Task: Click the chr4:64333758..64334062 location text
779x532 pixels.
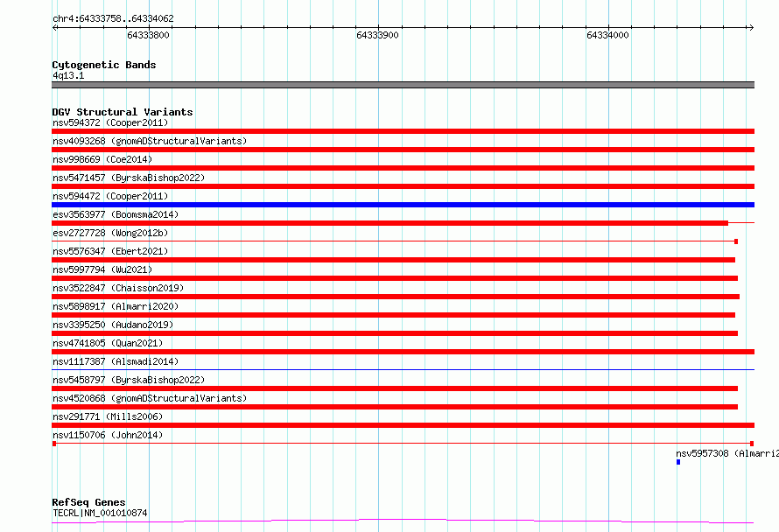Action: 113,18
